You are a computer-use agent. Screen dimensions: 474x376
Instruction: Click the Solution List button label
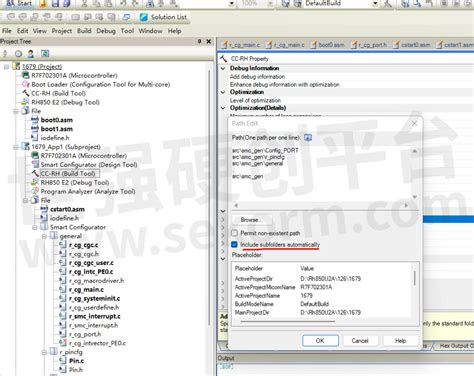coord(169,17)
